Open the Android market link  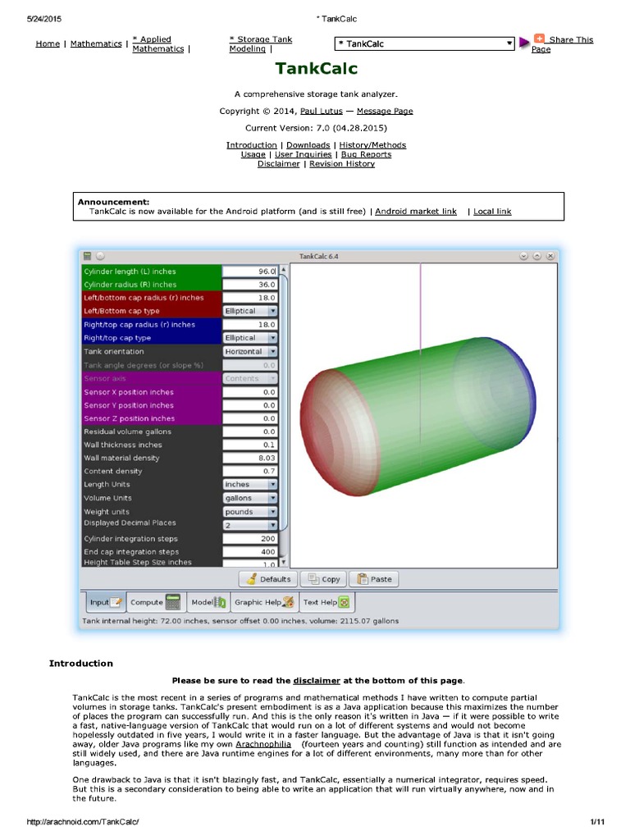[x=416, y=212]
